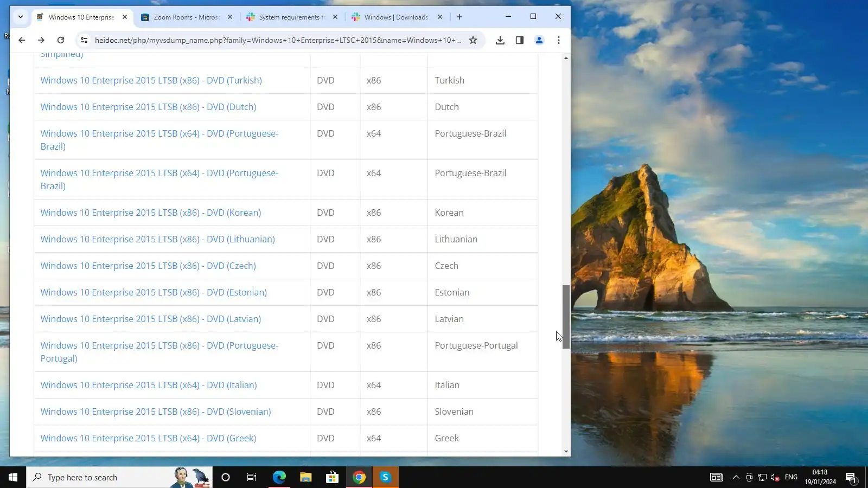This screenshot has height=488, width=868.
Task: Open Chrome side panel
Action: pyautogui.click(x=520, y=40)
